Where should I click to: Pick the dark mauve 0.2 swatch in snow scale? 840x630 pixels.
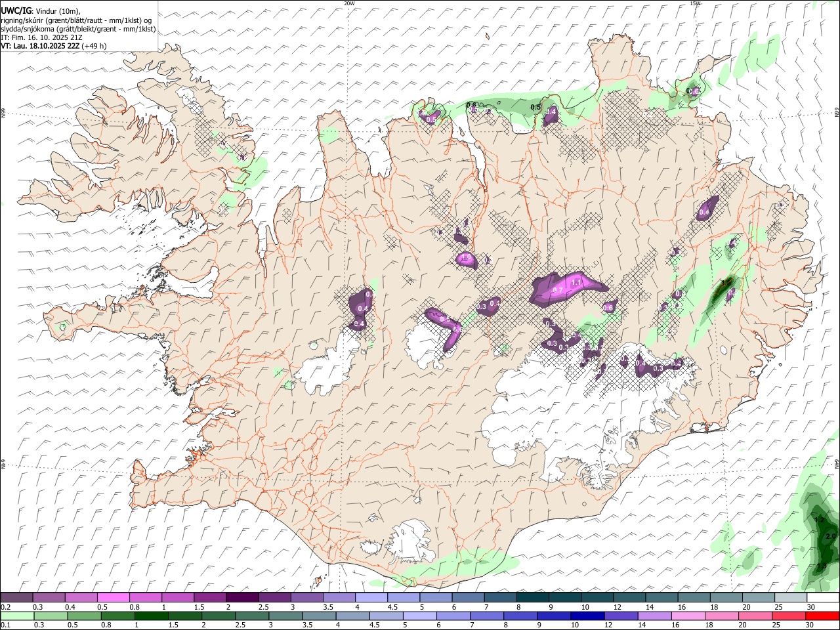[x=16, y=598]
